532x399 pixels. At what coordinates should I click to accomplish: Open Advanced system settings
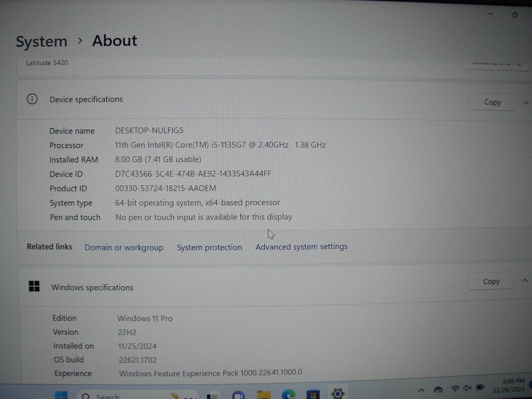coord(301,247)
